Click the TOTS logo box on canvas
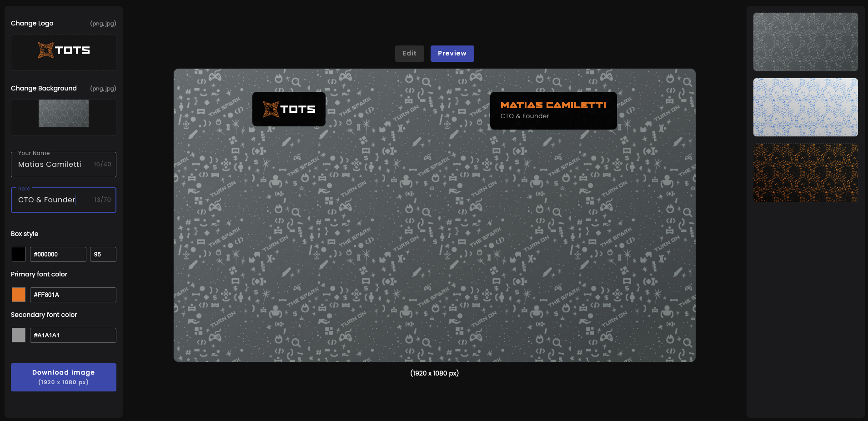 [x=289, y=109]
